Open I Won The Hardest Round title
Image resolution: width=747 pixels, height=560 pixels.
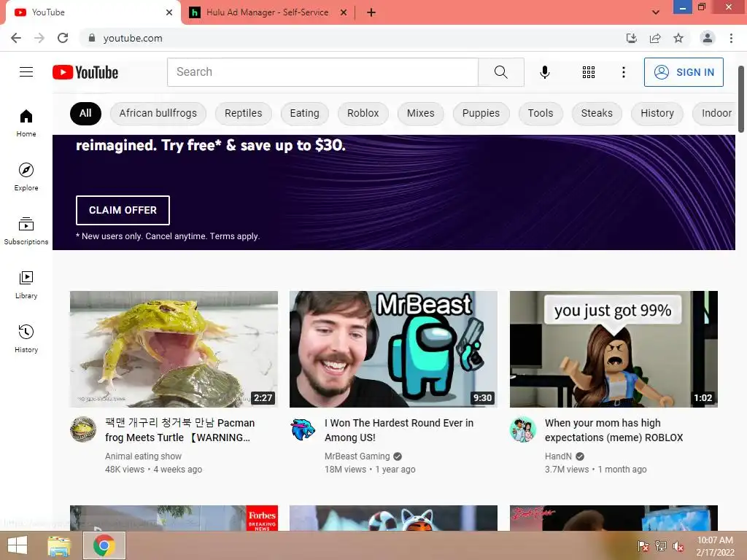pos(399,430)
